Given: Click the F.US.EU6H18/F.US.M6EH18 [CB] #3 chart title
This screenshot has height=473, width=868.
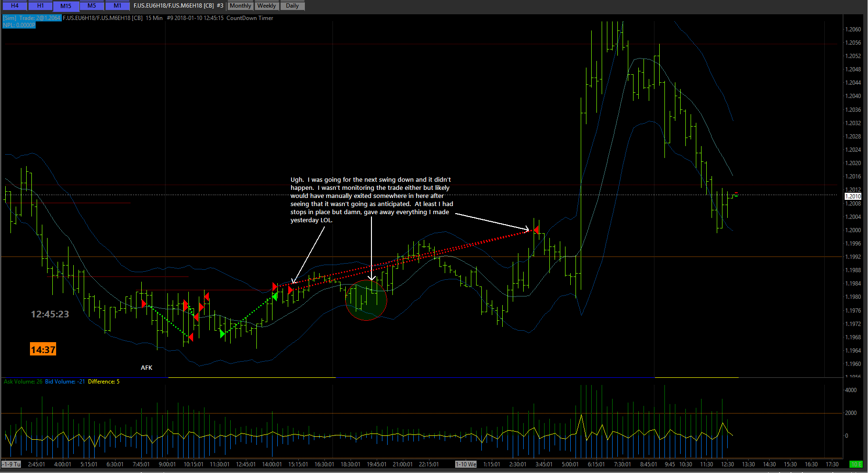Looking at the screenshot, I should pyautogui.click(x=178, y=6).
